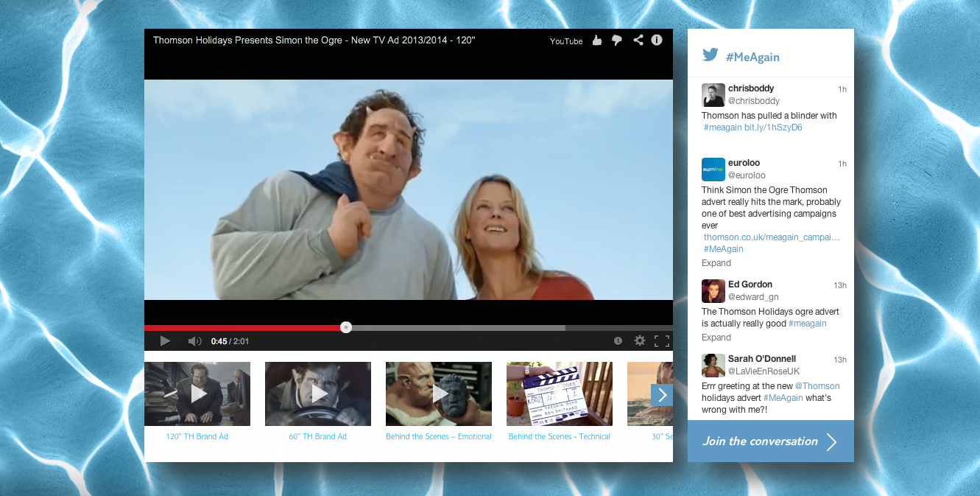The image size is (980, 496).
Task: Click #MeAgain hashtag in Sarah's tweet
Action: coord(783,398)
